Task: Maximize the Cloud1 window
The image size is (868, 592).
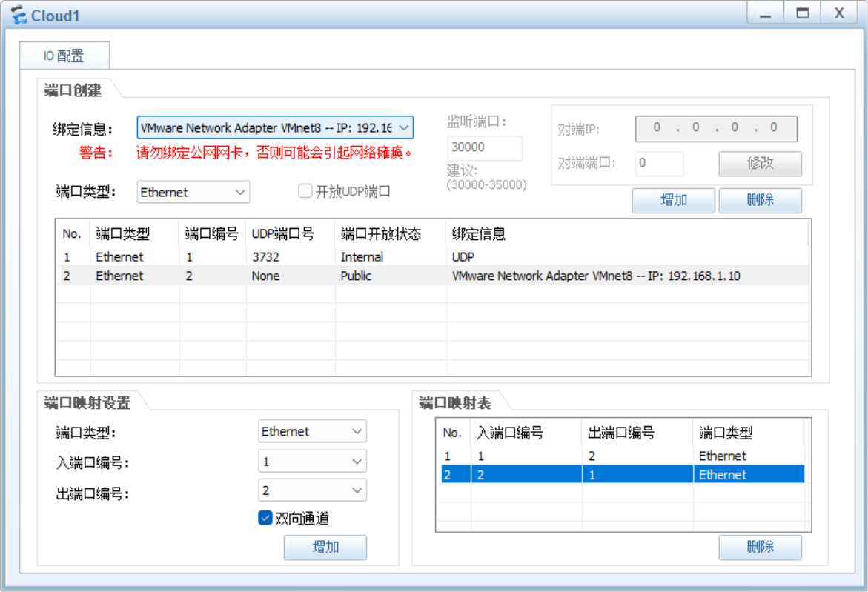Action: coord(802,13)
